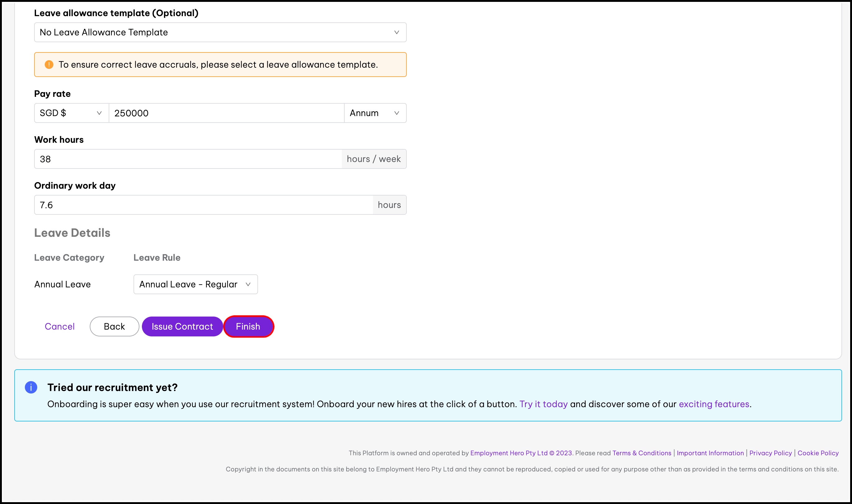
Task: Click the 'hours' unit label of Ordinary work day
Action: point(389,205)
